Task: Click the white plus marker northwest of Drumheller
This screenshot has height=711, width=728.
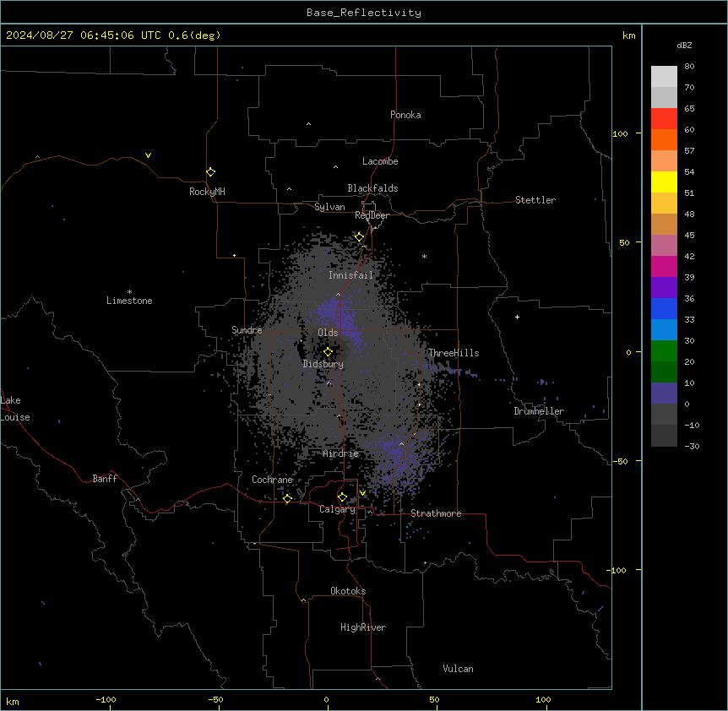Action: (x=517, y=317)
